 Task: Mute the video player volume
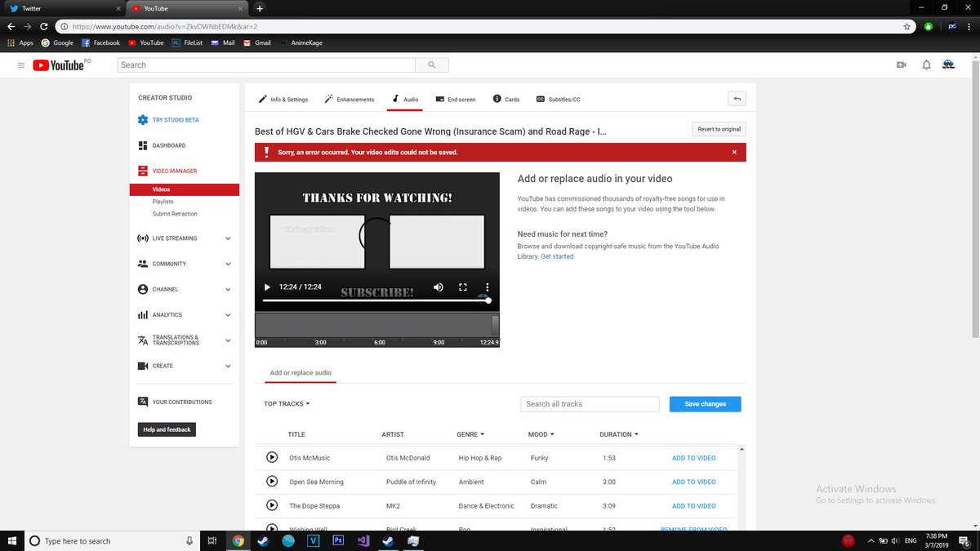pyautogui.click(x=438, y=287)
